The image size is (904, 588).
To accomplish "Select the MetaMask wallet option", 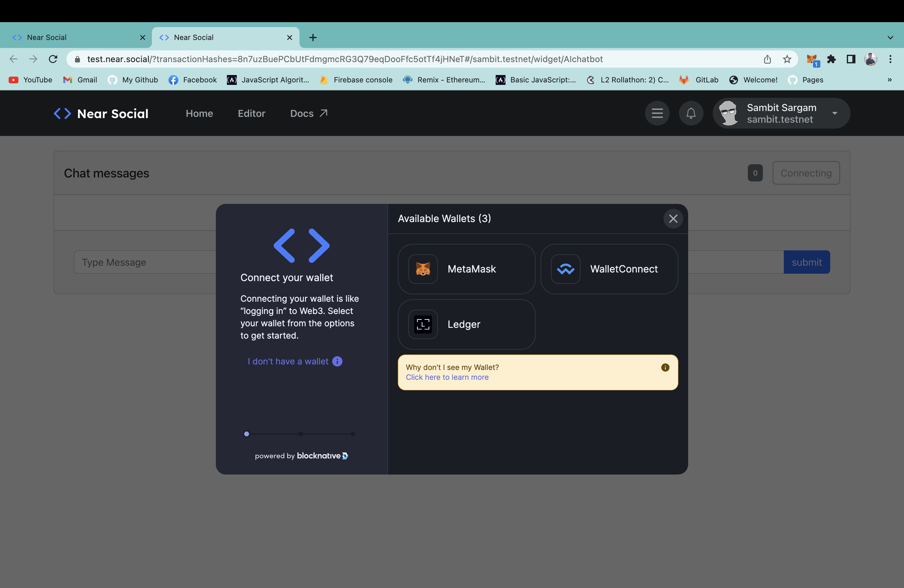I will click(466, 269).
